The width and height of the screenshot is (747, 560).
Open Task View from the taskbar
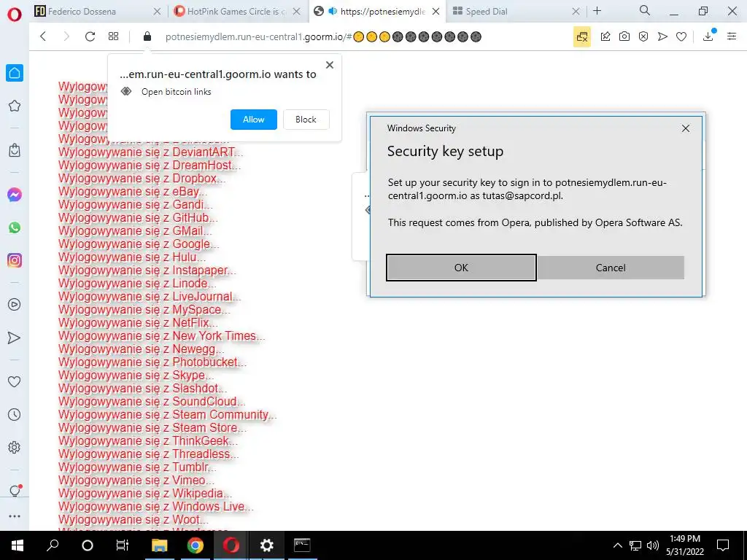(x=123, y=545)
